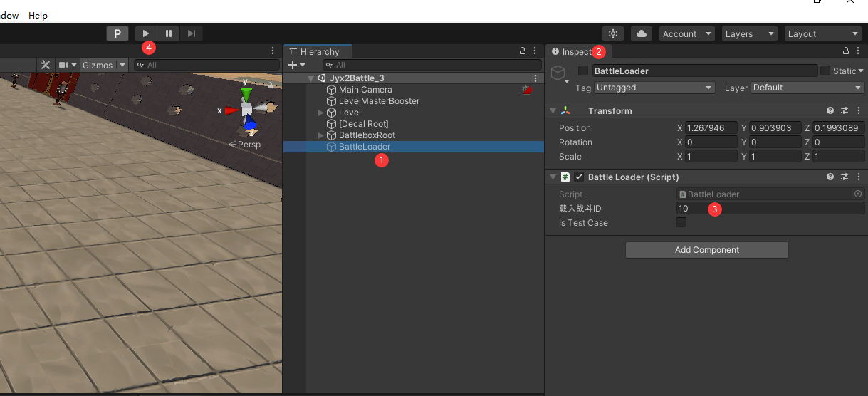
Task: Select Main Camera in Hierarchy
Action: [x=365, y=90]
